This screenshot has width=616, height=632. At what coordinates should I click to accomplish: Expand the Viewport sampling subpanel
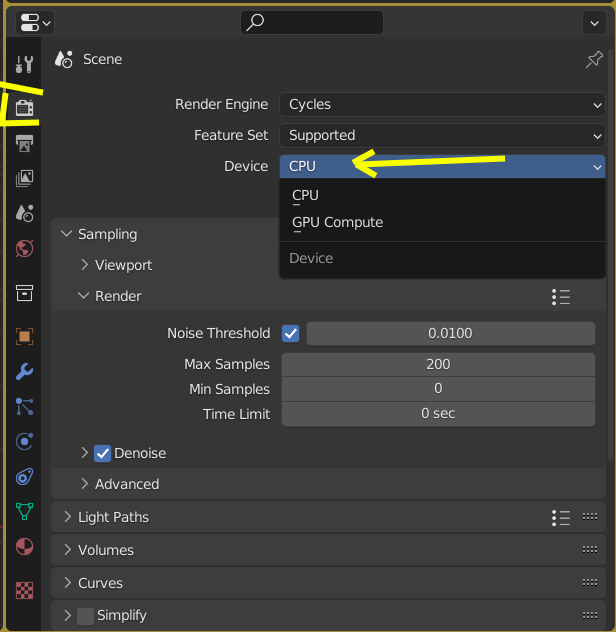[123, 265]
